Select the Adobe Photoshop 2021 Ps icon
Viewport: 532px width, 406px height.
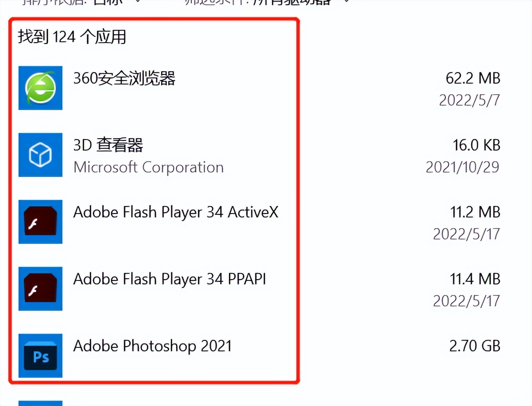(40, 355)
